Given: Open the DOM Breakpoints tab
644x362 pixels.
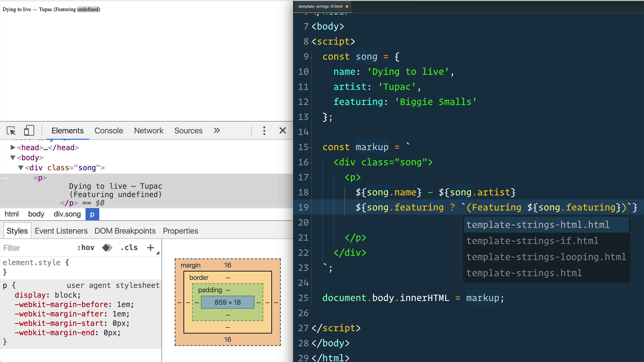Looking at the screenshot, I should tap(125, 231).
